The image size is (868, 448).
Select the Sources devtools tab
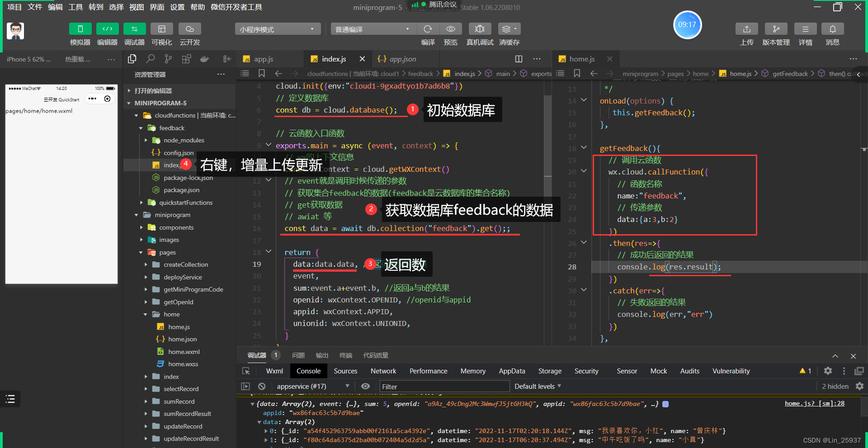(345, 371)
